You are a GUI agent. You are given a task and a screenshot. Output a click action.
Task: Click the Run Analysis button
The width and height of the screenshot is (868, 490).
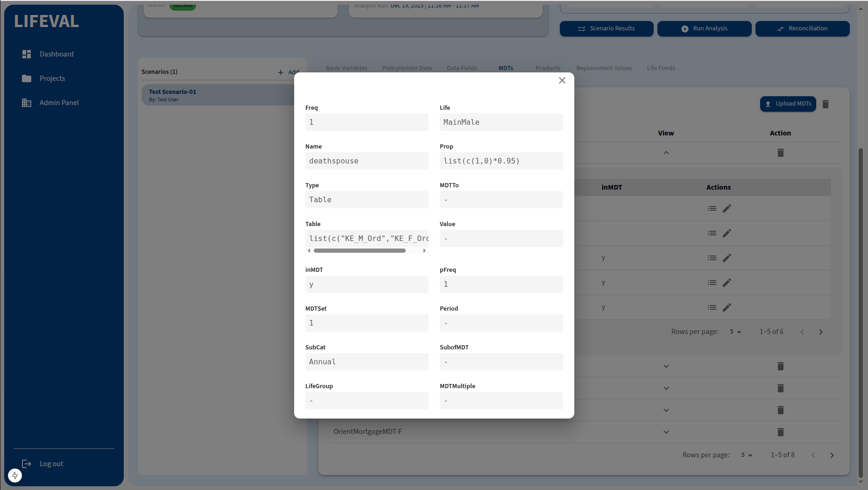pyautogui.click(x=704, y=28)
